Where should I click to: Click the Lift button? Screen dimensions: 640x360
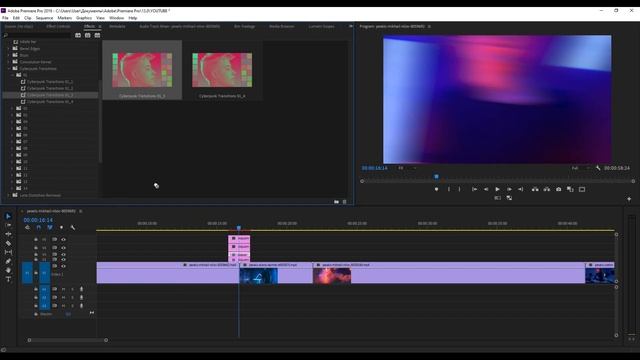tap(535, 189)
